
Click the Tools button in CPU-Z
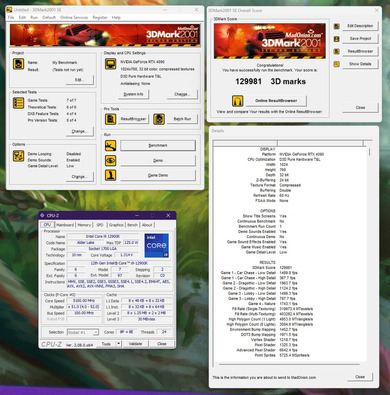106,344
